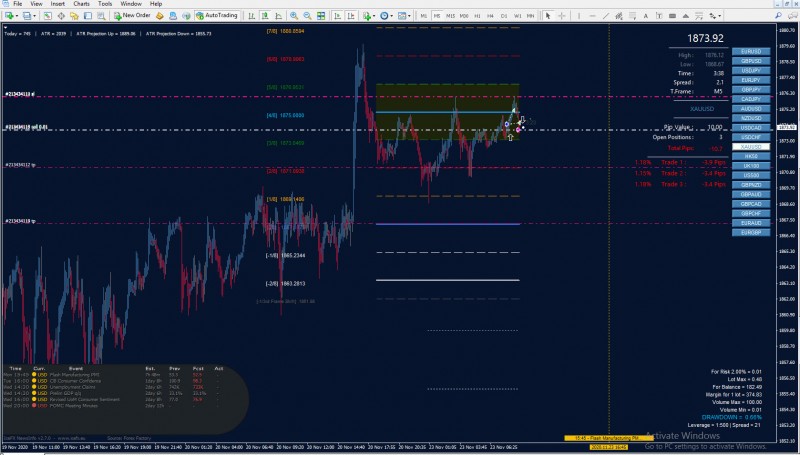Select the Fibonacci retracement tool
The height and width of the screenshot is (455, 800).
tap(632, 16)
